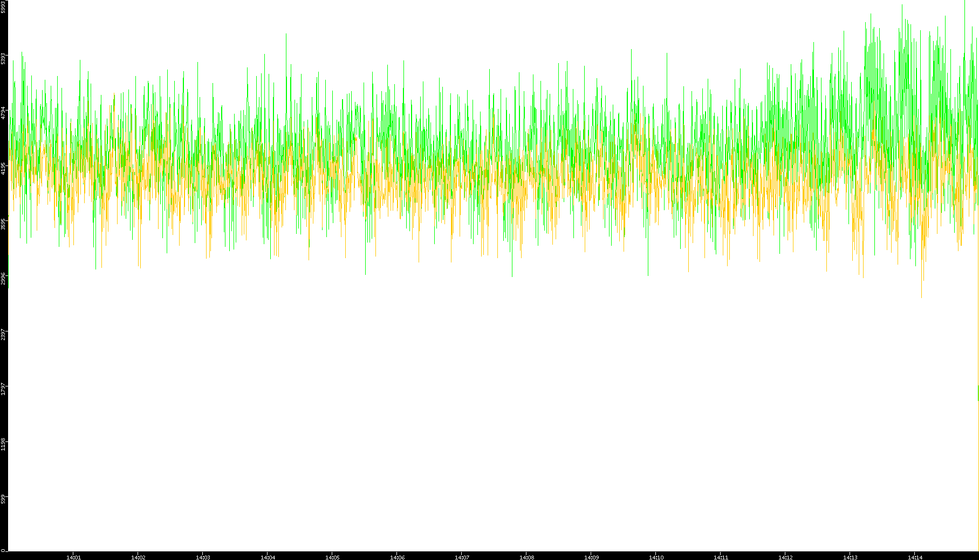The height and width of the screenshot is (560, 979).
Task: Click the 14:04 time axis label
Action: [x=268, y=557]
